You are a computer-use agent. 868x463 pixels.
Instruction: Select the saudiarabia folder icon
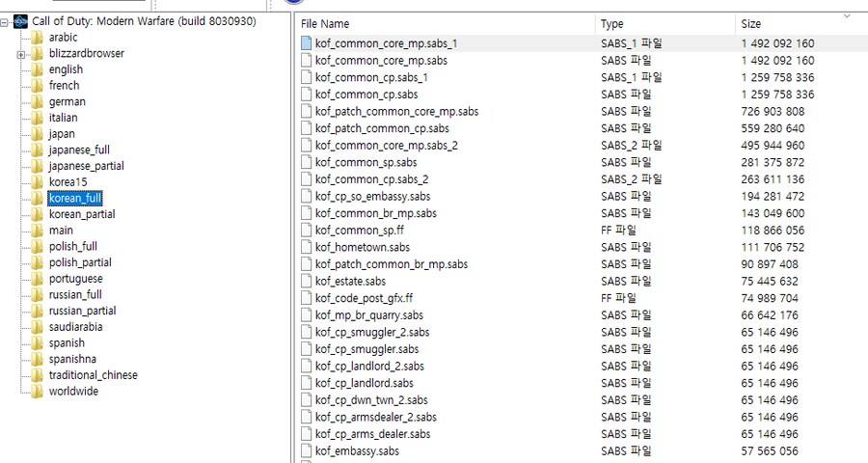(37, 327)
